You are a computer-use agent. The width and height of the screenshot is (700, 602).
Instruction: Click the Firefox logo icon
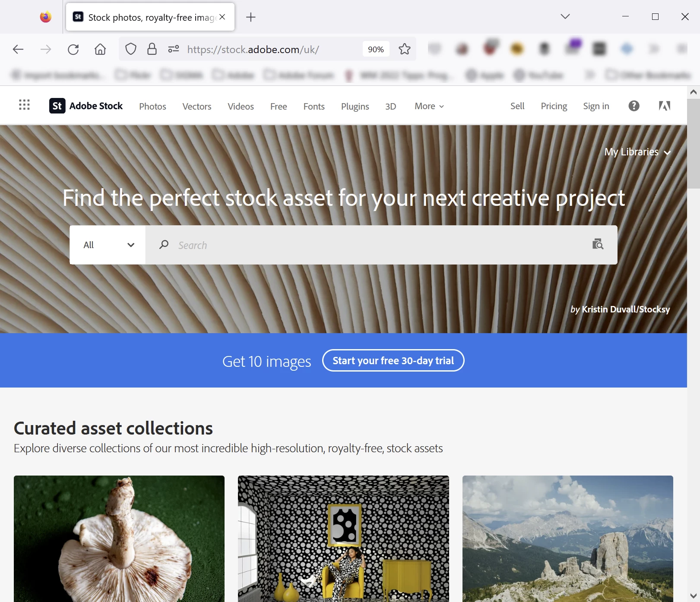pyautogui.click(x=45, y=17)
